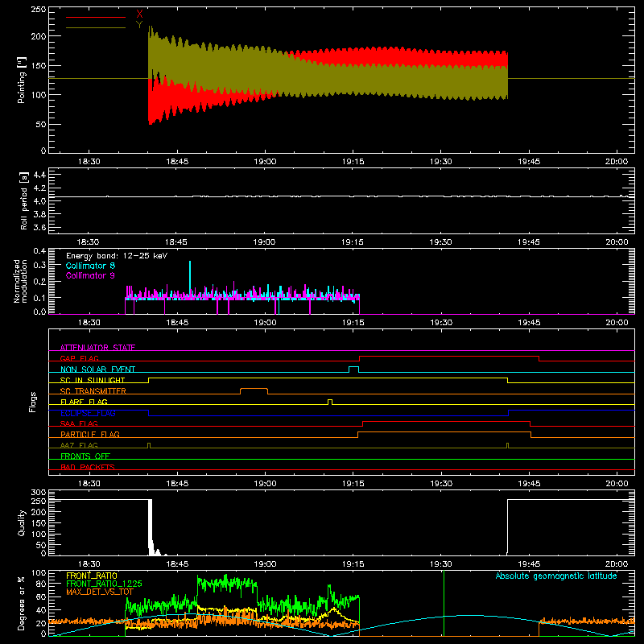
Task: Click 18:45 time label under modulation plot
Action: 177,323
